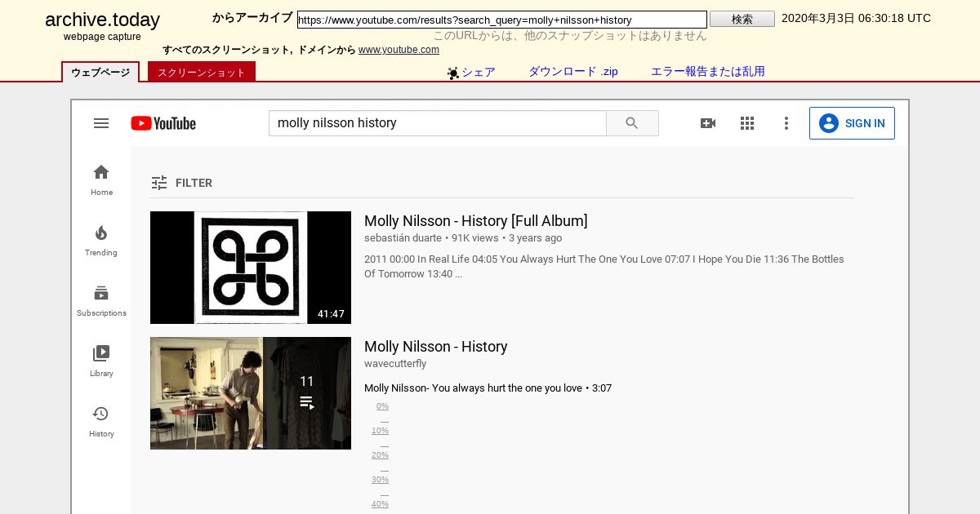
Task: Open the History Full Album video thumbnail
Action: [251, 268]
